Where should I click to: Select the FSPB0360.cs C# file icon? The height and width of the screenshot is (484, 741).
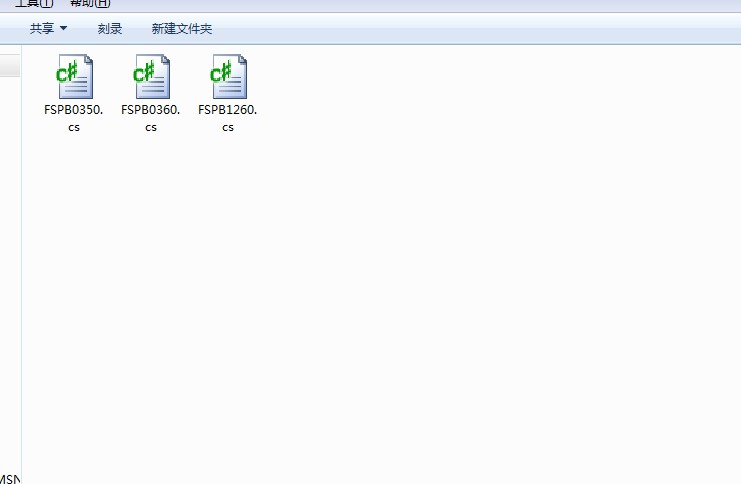click(151, 76)
